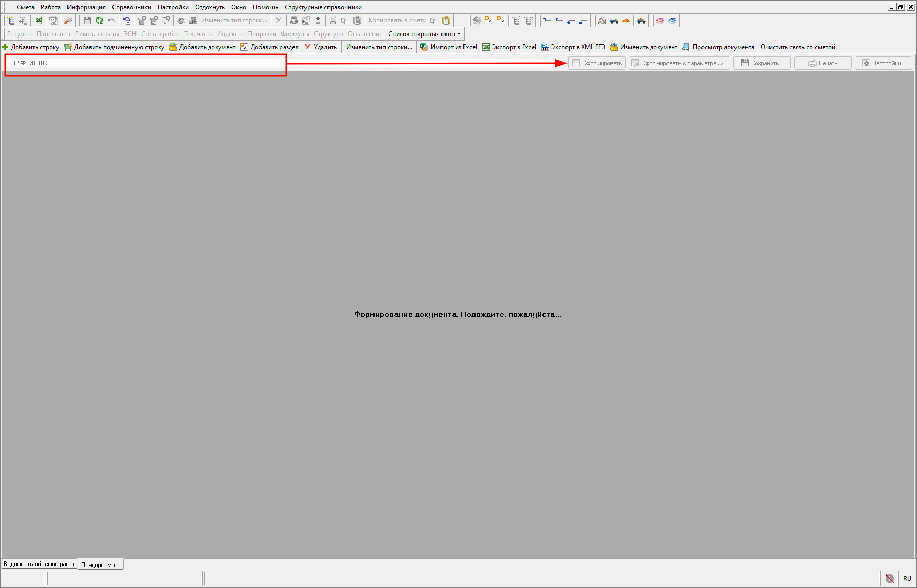Click the RU language indicator in status bar
917x588 pixels.
point(907,579)
